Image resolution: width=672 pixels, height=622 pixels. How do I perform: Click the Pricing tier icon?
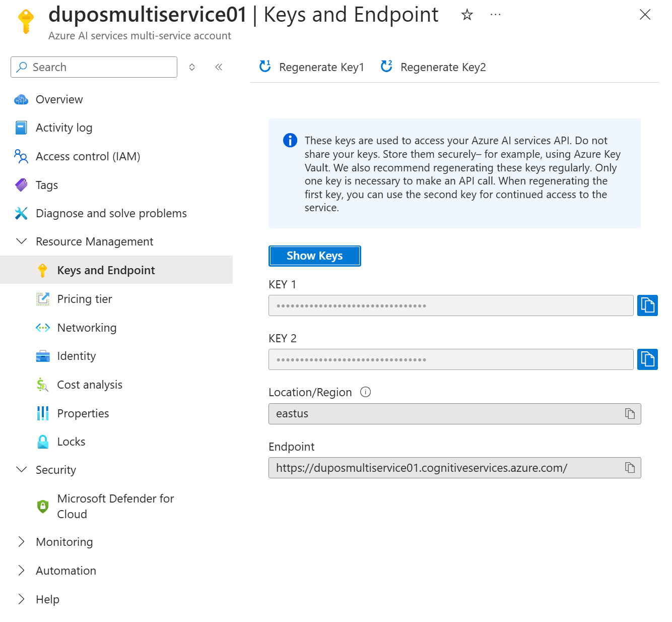pyautogui.click(x=43, y=299)
